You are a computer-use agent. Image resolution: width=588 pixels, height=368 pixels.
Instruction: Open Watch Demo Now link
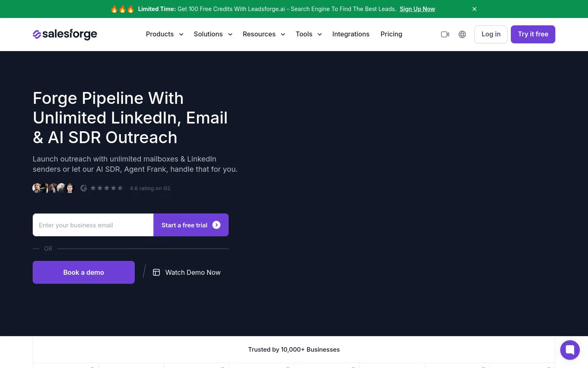[x=187, y=272]
